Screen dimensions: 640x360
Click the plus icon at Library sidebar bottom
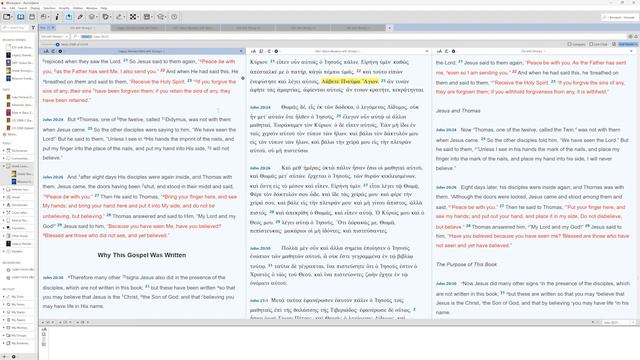(4, 356)
